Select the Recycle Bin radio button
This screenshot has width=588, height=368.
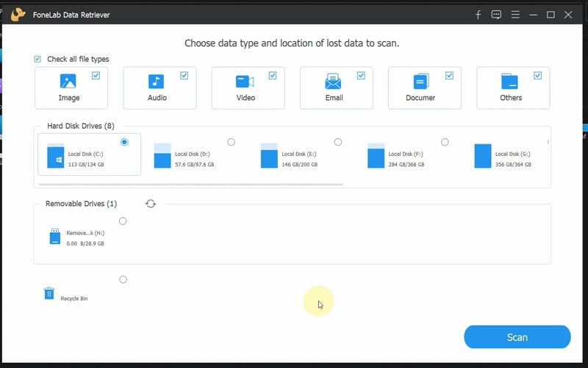coord(123,280)
